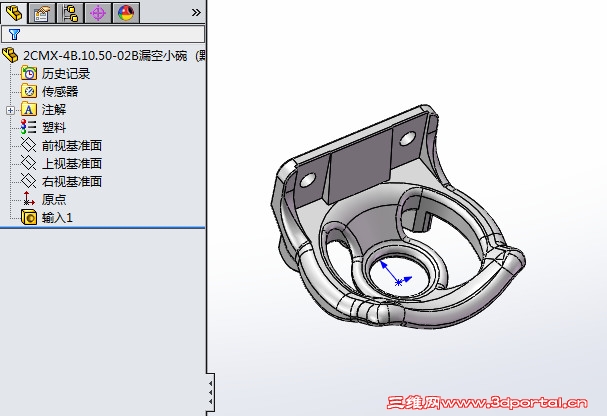Focus the feature tree filter input field
Image resolution: width=607 pixels, height=416 pixels.
(103, 34)
